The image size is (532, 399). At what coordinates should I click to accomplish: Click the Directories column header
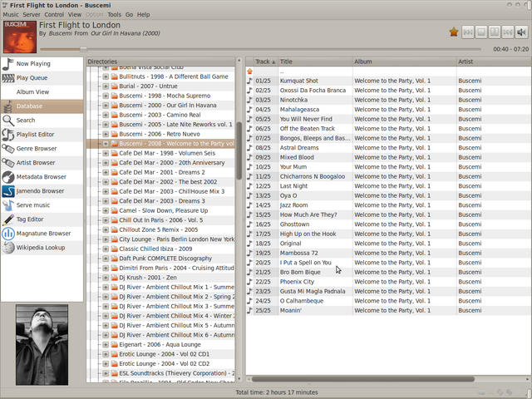160,62
